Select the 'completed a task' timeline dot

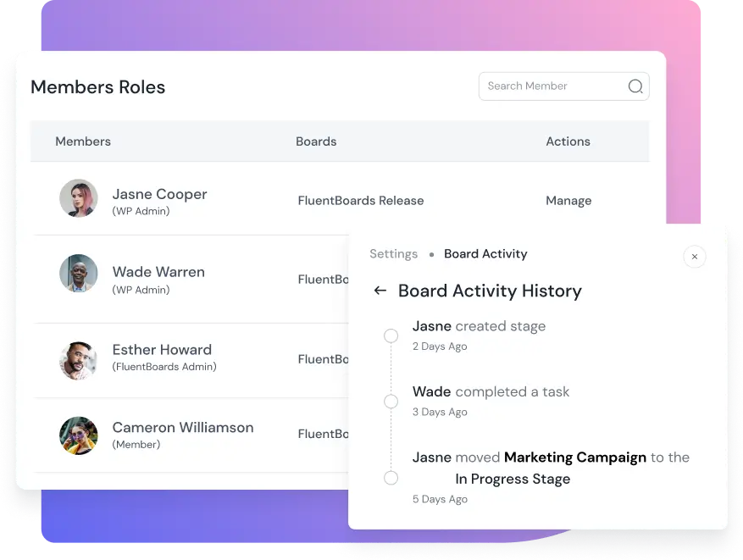[x=391, y=402]
